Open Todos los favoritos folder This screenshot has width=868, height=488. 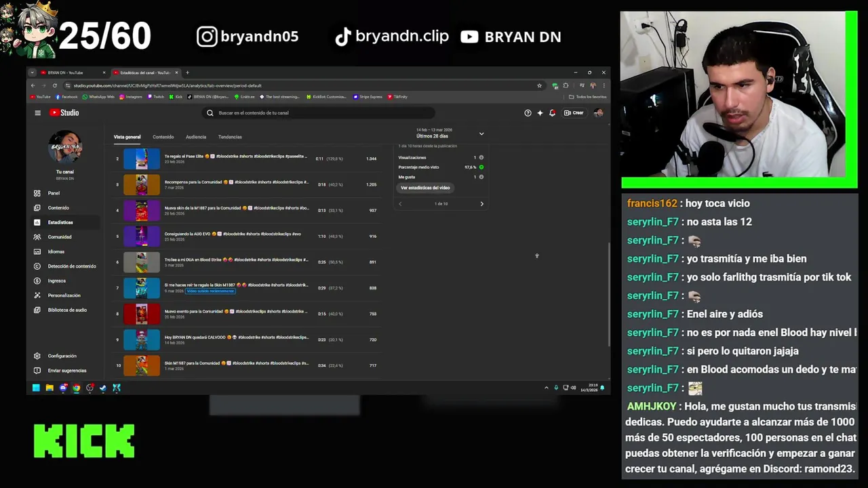(x=588, y=97)
